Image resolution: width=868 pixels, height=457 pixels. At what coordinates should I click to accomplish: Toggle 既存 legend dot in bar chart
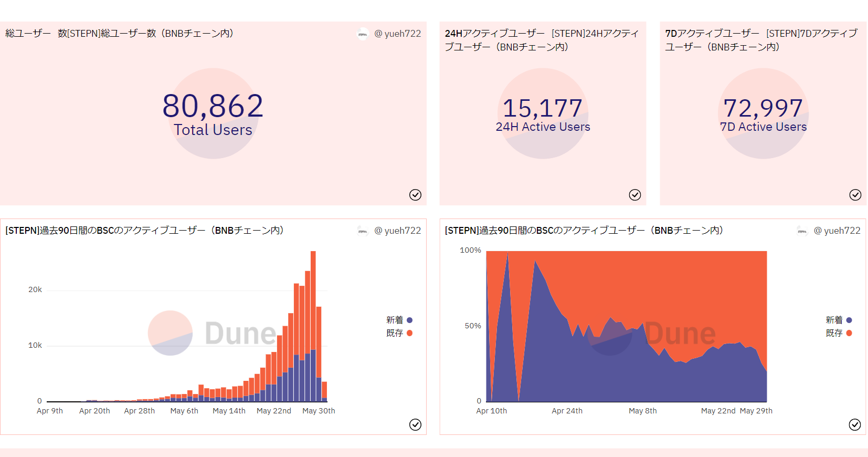tap(410, 333)
